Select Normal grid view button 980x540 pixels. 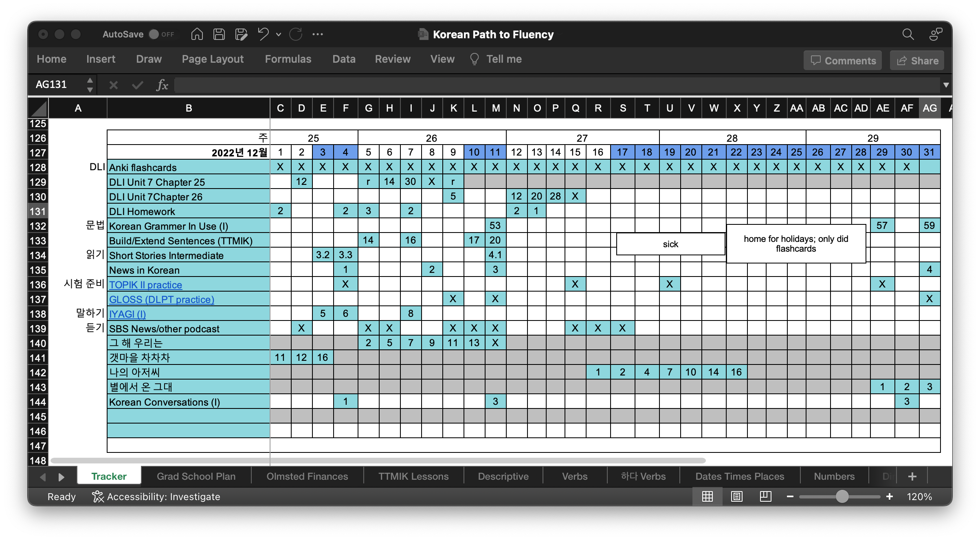pos(708,496)
